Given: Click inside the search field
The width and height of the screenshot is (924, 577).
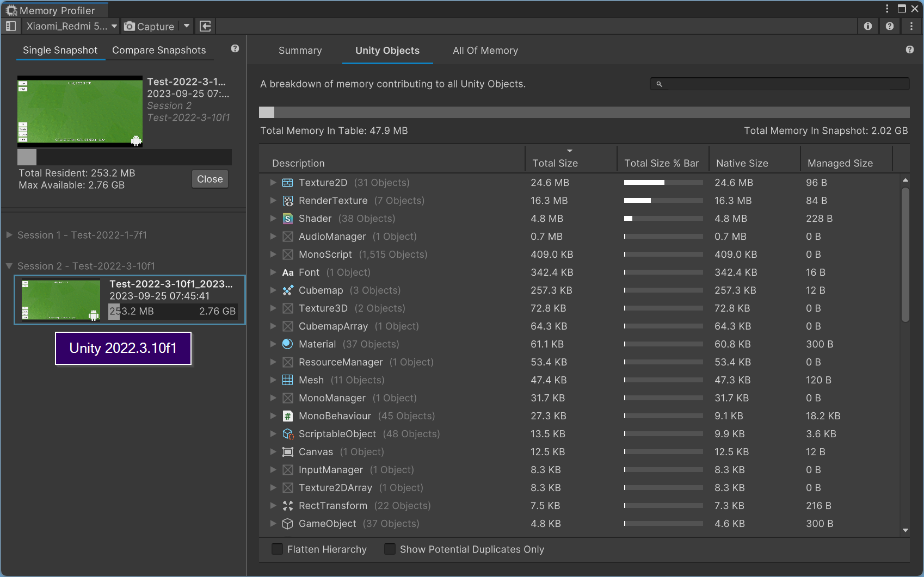Looking at the screenshot, I should [x=778, y=84].
